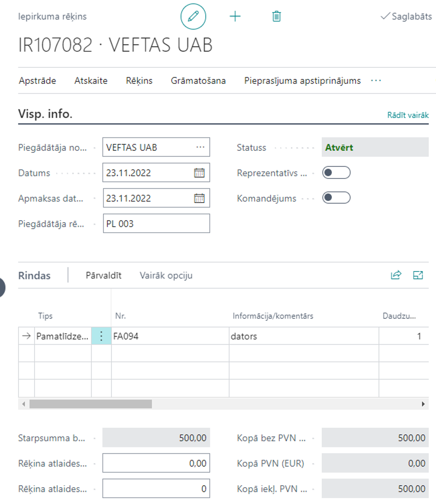The width and height of the screenshot is (436, 504).
Task: Open the Apstrāde menu
Action: pyautogui.click(x=37, y=81)
